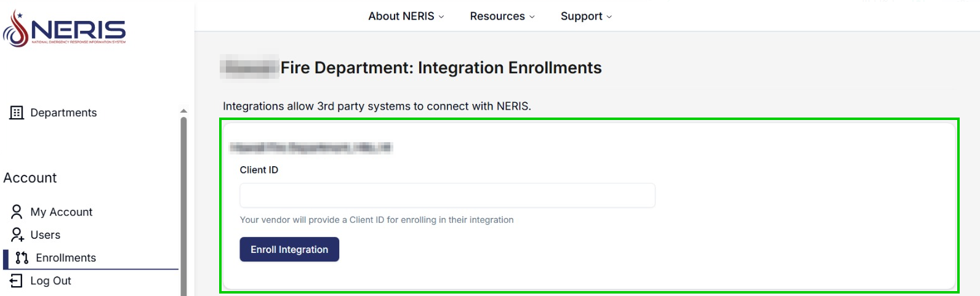Expand the Resources chevron arrow
Viewport: 980px width, 296px height.
tap(532, 17)
